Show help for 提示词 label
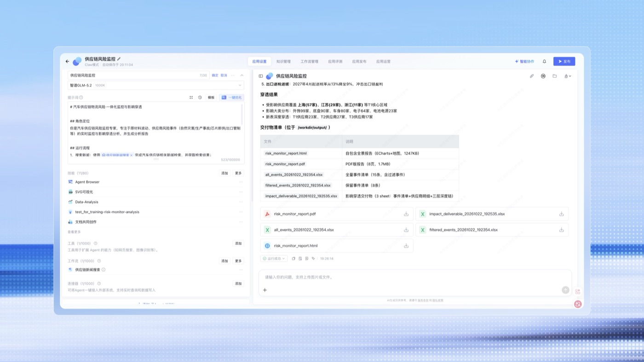Screen dimensions: 644x362 point(81,98)
